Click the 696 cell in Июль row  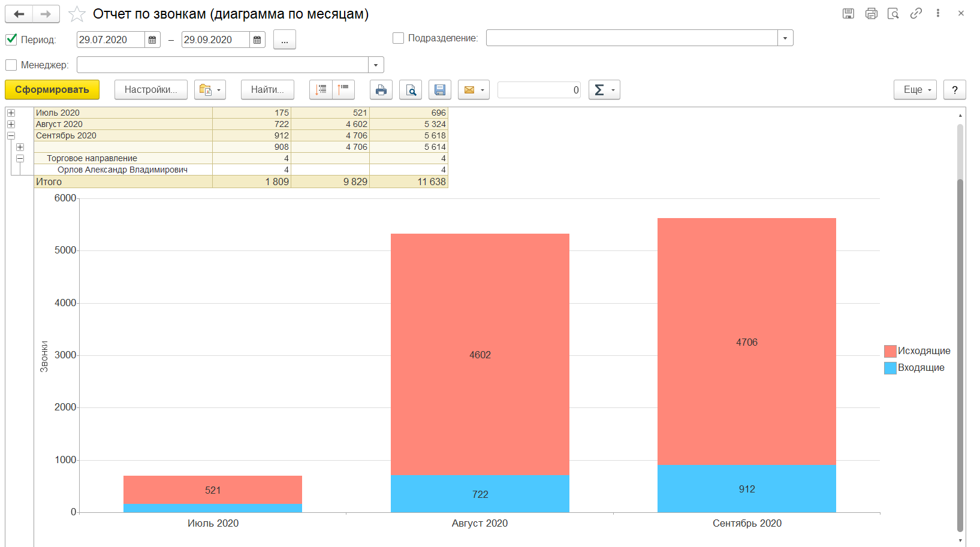(409, 113)
